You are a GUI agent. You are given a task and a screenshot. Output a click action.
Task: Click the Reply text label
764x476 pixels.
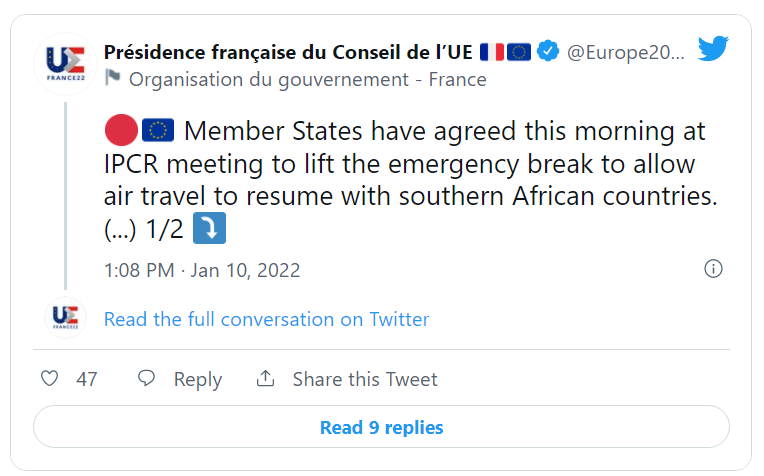pyautogui.click(x=197, y=380)
